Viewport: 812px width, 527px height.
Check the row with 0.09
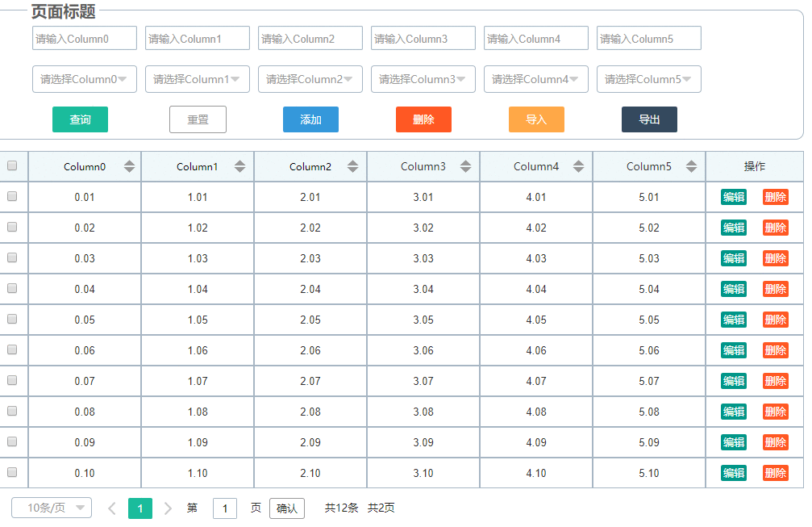click(x=12, y=441)
